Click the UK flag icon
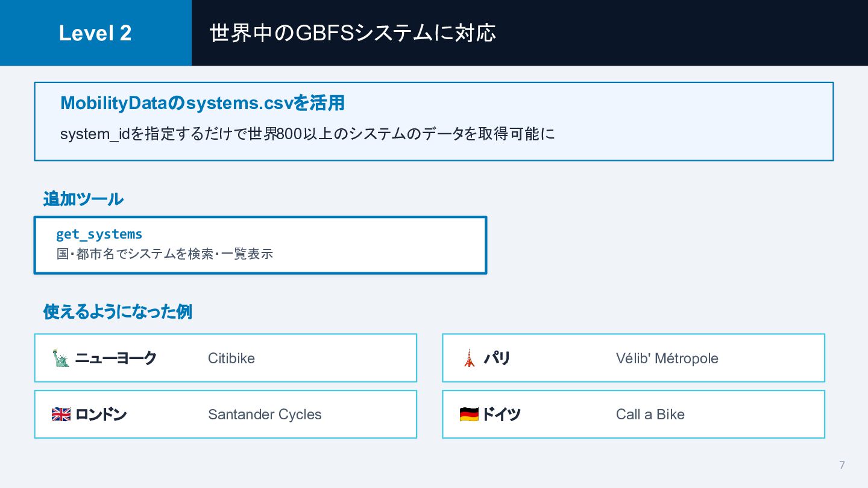Screen dimensions: 868x488 (x=61, y=414)
